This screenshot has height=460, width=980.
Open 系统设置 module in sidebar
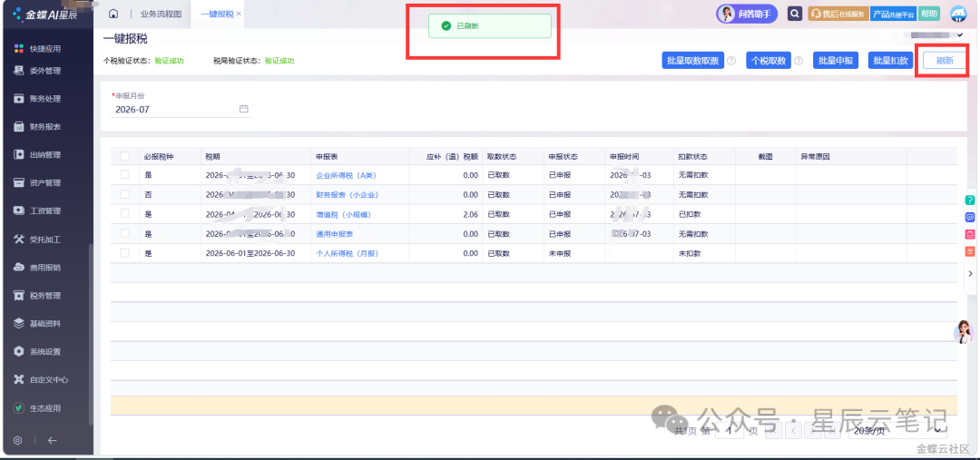[x=37, y=352]
